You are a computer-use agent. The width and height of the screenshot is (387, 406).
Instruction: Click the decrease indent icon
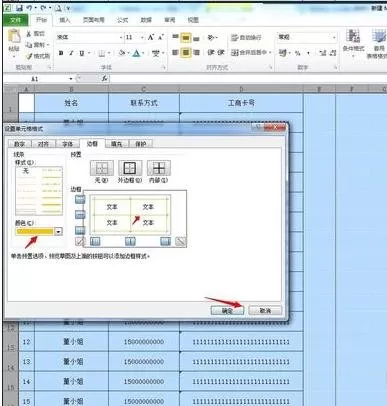(x=211, y=52)
